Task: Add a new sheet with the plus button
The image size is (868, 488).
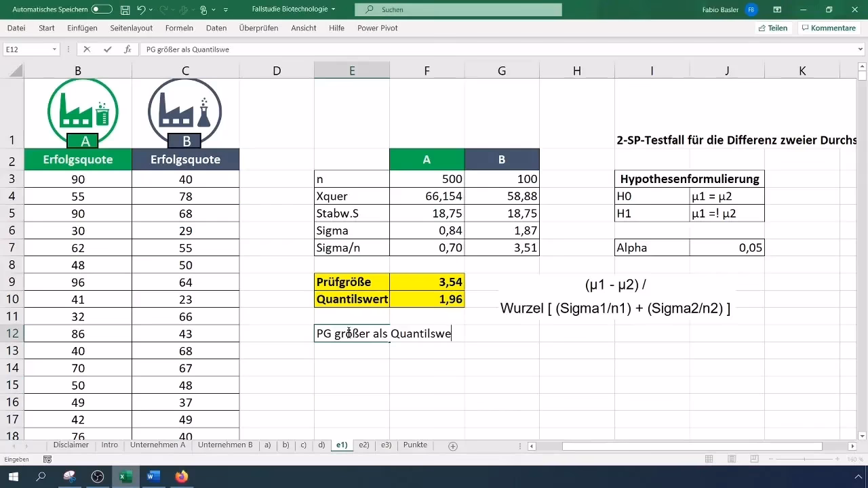Action: click(x=452, y=445)
